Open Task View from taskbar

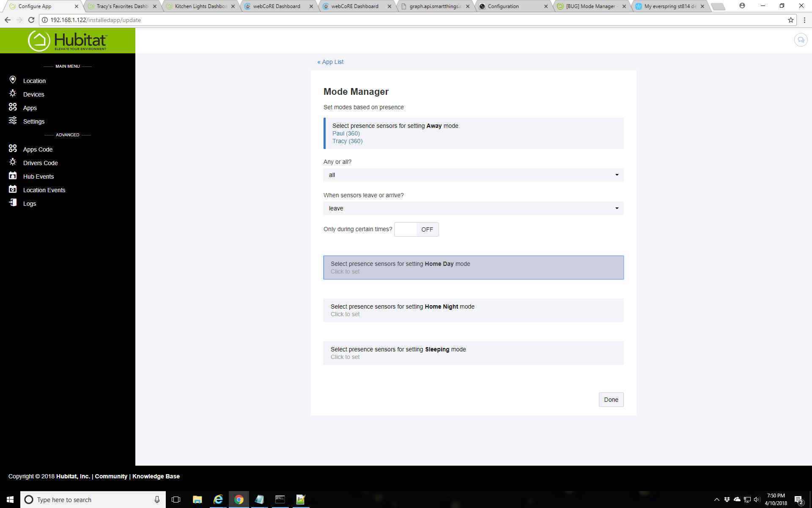pos(176,500)
